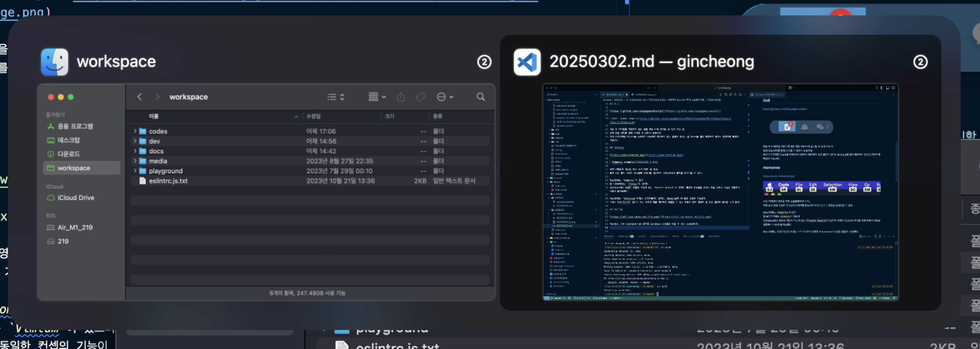Select the playground folder icon

[143, 171]
